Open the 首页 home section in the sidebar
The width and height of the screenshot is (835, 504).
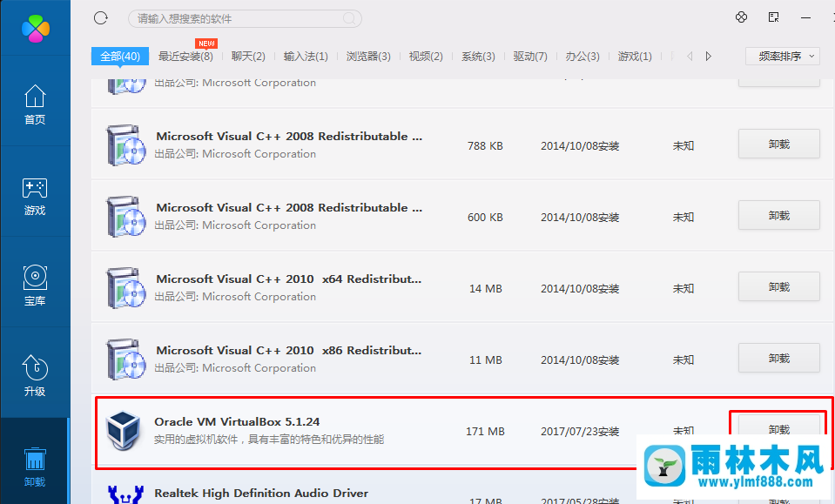point(35,104)
